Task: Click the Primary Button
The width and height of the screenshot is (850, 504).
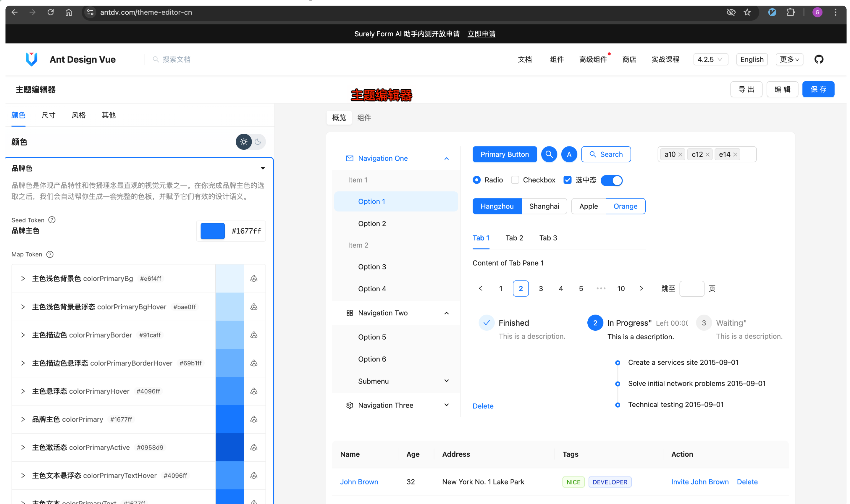Action: pos(505,154)
